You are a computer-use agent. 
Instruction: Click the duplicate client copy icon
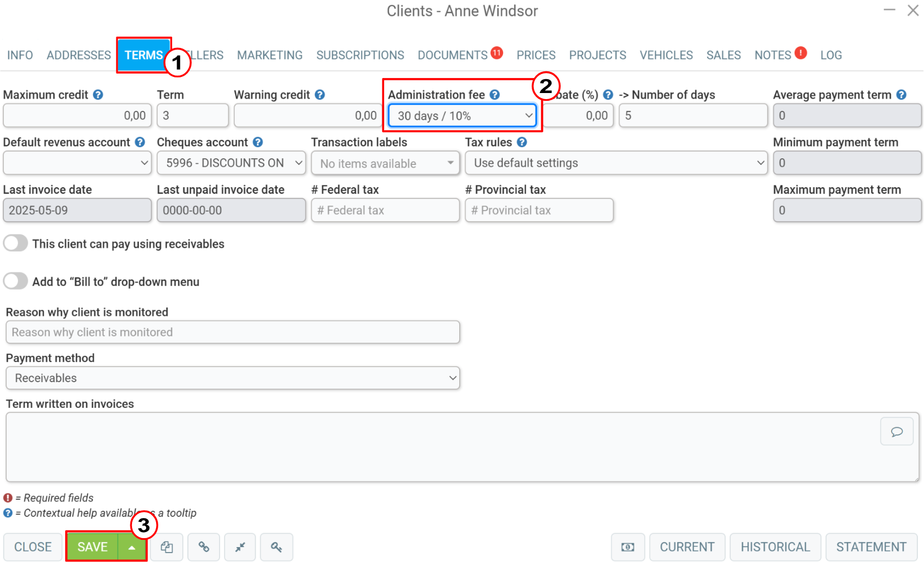(167, 547)
